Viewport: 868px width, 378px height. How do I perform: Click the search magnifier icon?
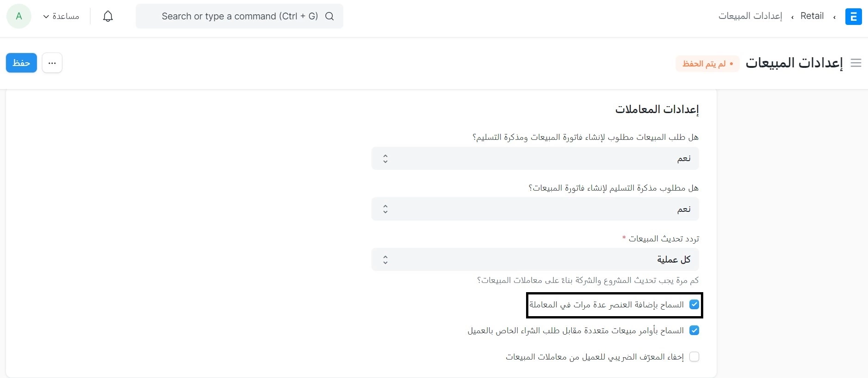pyautogui.click(x=329, y=16)
